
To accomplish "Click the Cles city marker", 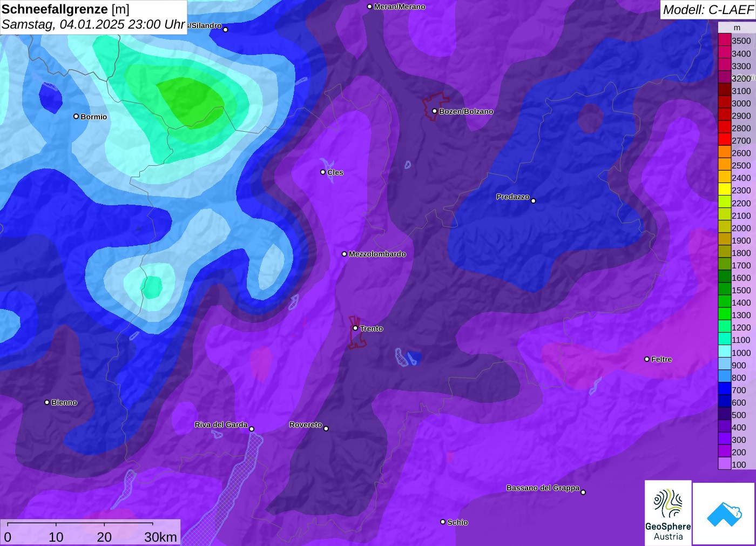I will click(x=323, y=172).
